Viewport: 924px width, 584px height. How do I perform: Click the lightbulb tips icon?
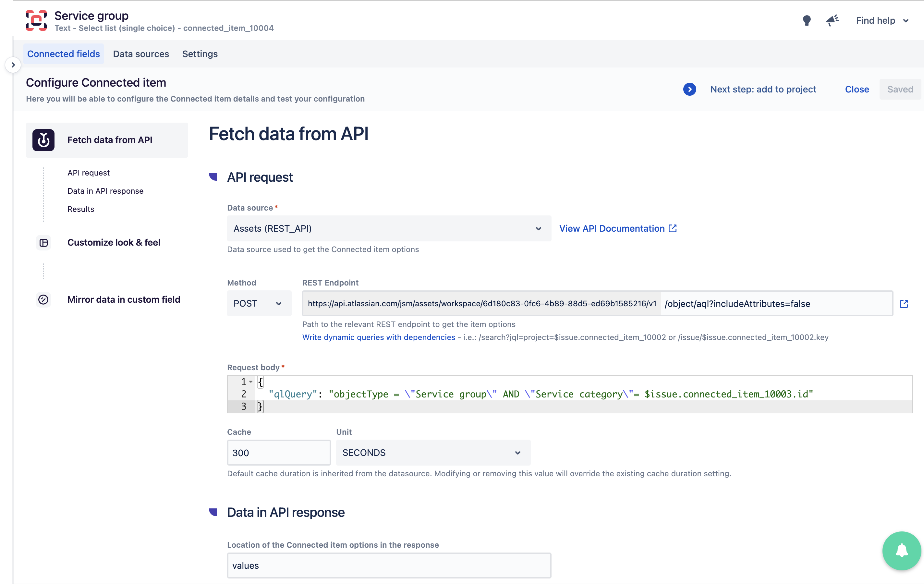point(807,20)
